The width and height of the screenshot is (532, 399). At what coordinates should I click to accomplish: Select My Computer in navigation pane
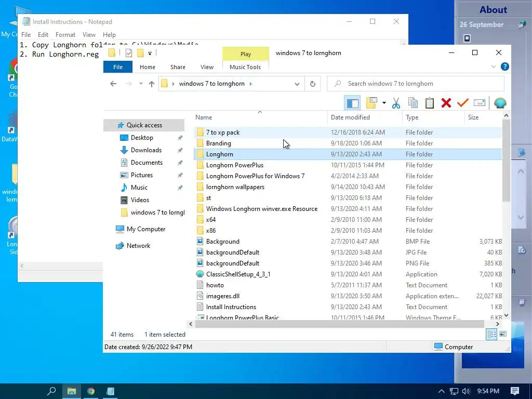point(146,229)
